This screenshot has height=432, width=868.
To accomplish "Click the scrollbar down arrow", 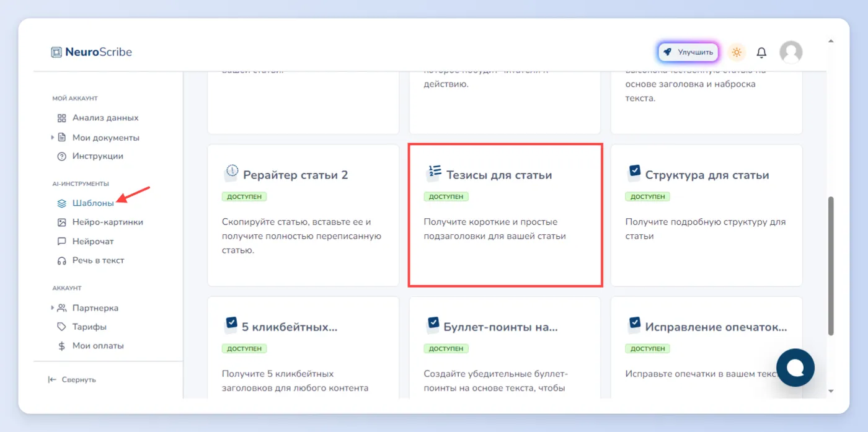I will click(x=831, y=391).
